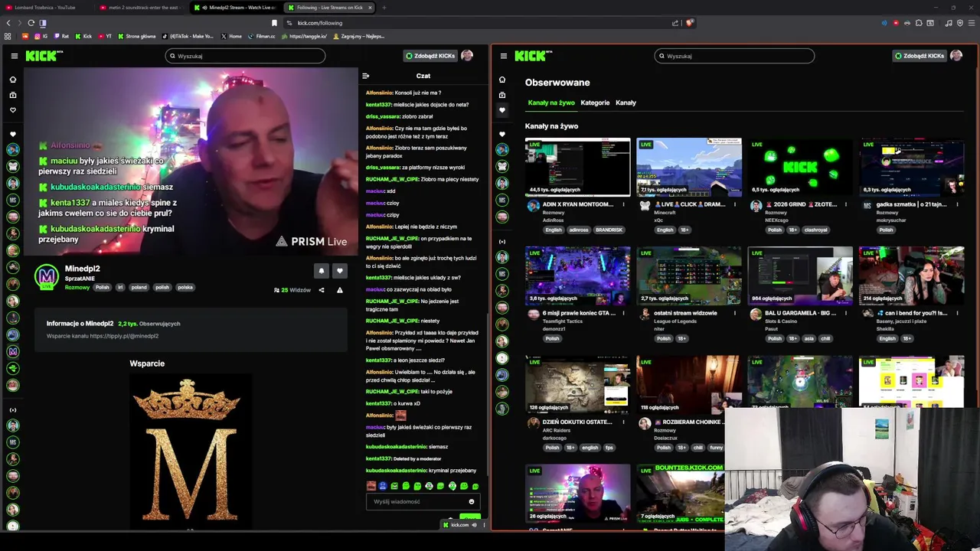Image resolution: width=980 pixels, height=551 pixels.
Task: Switch to Kategorie tab
Action: (595, 103)
